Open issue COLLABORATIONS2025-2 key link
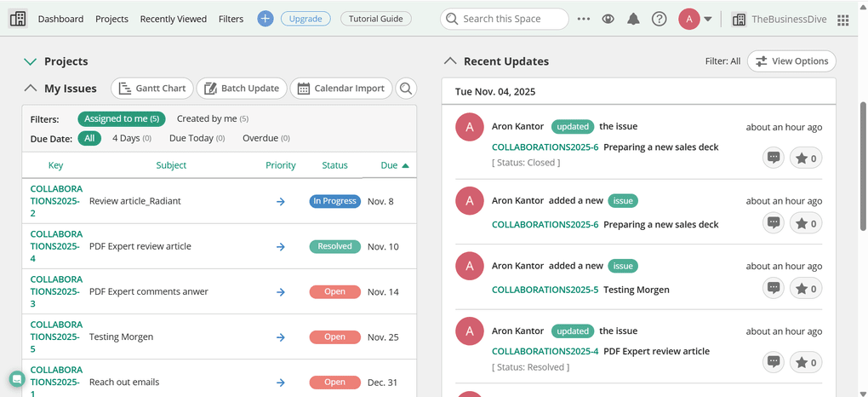Image resolution: width=868 pixels, height=397 pixels. pyautogui.click(x=56, y=201)
